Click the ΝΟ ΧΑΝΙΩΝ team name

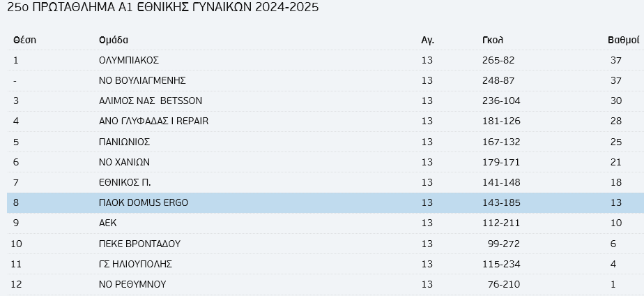click(124, 162)
